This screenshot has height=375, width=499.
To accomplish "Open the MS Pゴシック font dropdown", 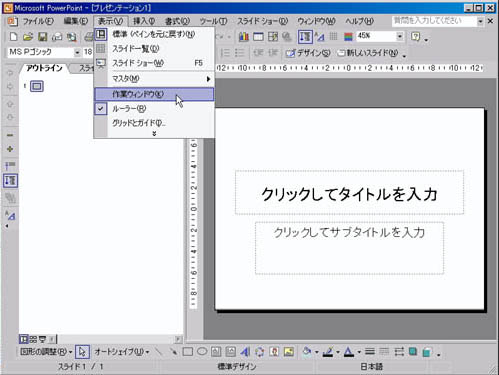I will 77,52.
